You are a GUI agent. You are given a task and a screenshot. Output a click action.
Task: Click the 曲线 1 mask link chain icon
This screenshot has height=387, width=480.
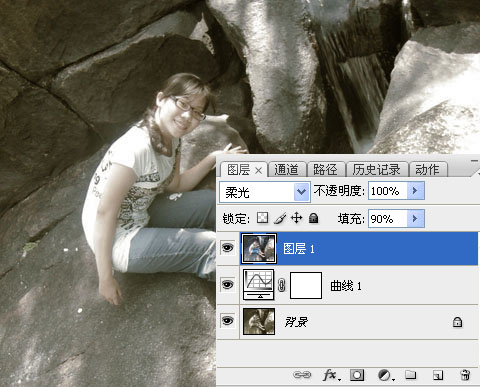point(282,285)
